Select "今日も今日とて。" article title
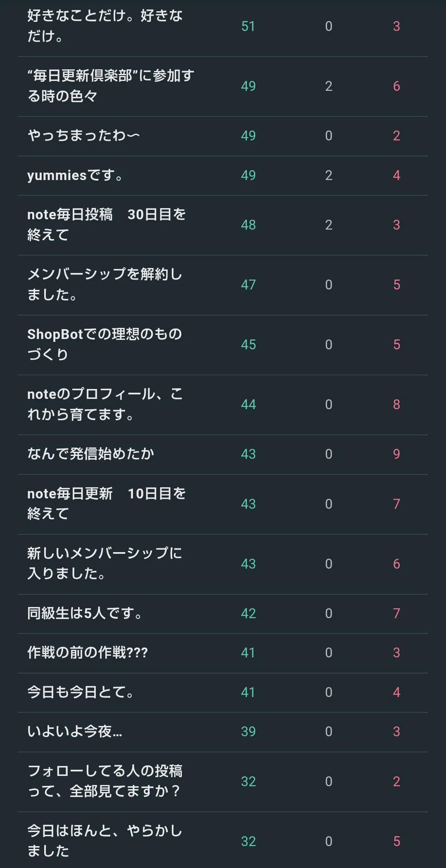This screenshot has height=868, width=446. (81, 692)
